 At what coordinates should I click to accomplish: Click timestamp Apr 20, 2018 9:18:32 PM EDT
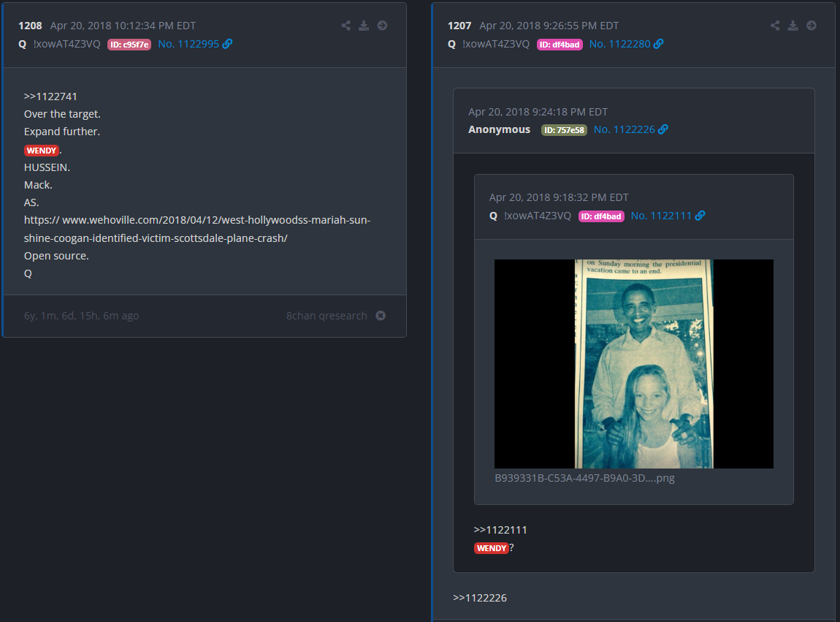[559, 197]
